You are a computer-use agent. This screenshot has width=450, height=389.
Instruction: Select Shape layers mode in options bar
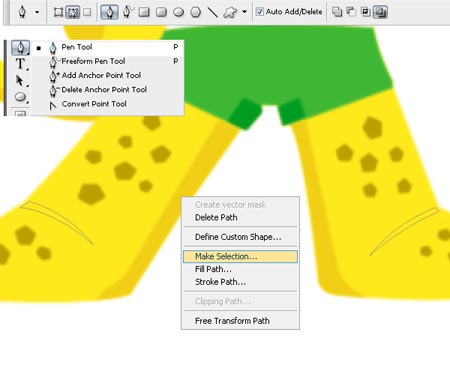[x=58, y=13]
